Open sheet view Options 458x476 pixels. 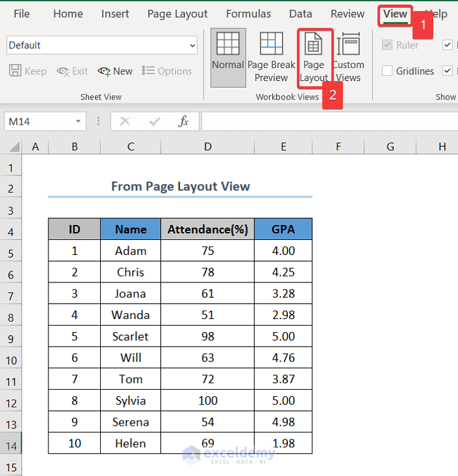167,71
